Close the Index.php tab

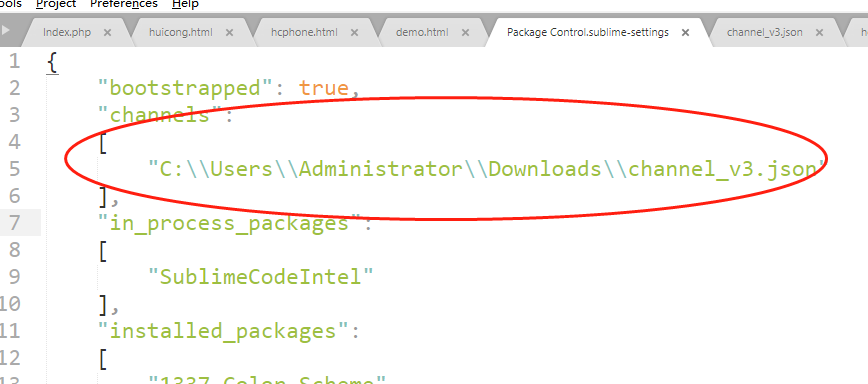107,33
